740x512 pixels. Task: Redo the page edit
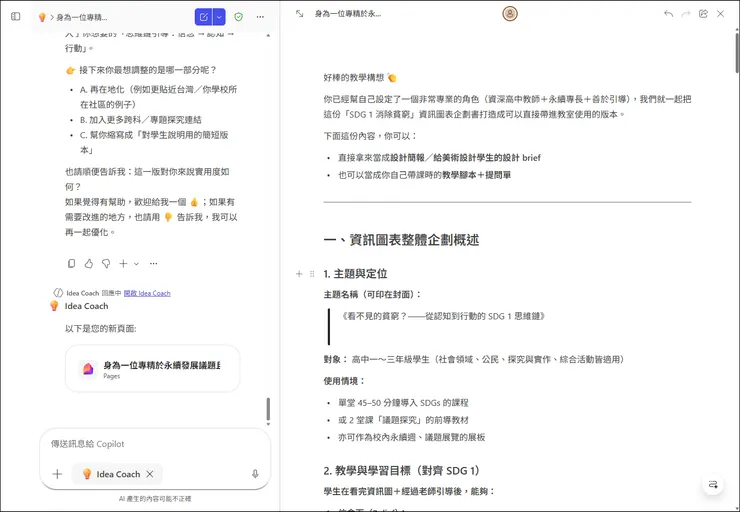point(686,14)
